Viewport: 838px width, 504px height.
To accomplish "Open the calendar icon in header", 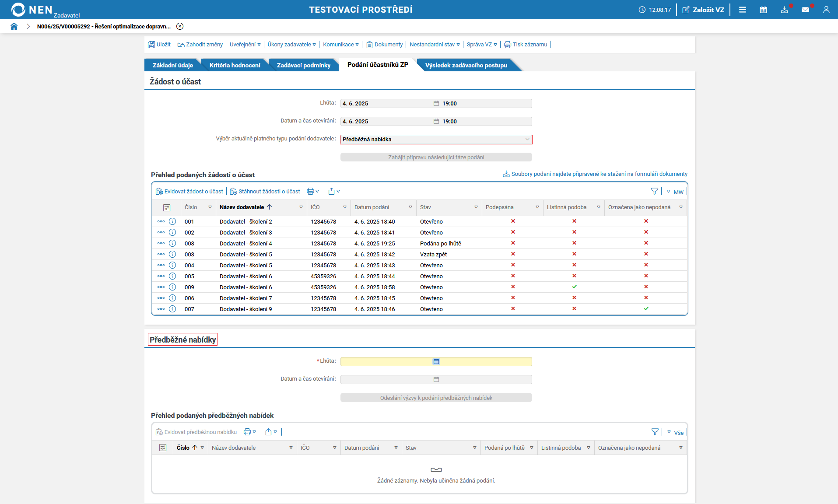I will (764, 10).
